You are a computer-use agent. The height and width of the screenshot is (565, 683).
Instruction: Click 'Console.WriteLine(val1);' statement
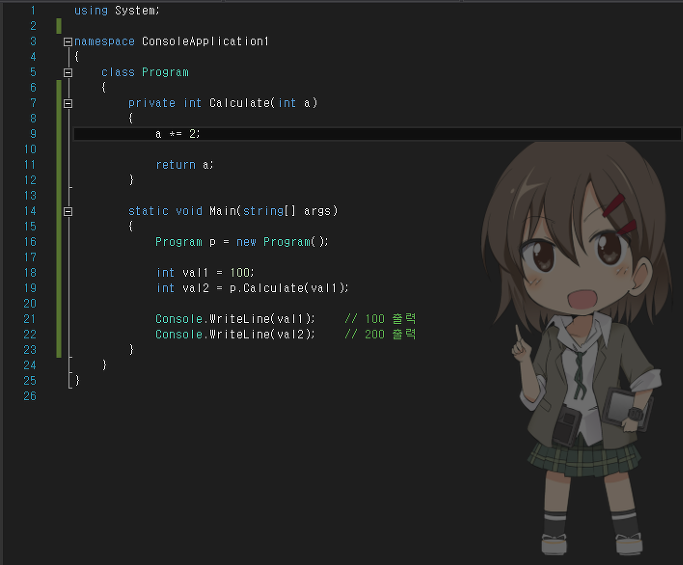[235, 319]
